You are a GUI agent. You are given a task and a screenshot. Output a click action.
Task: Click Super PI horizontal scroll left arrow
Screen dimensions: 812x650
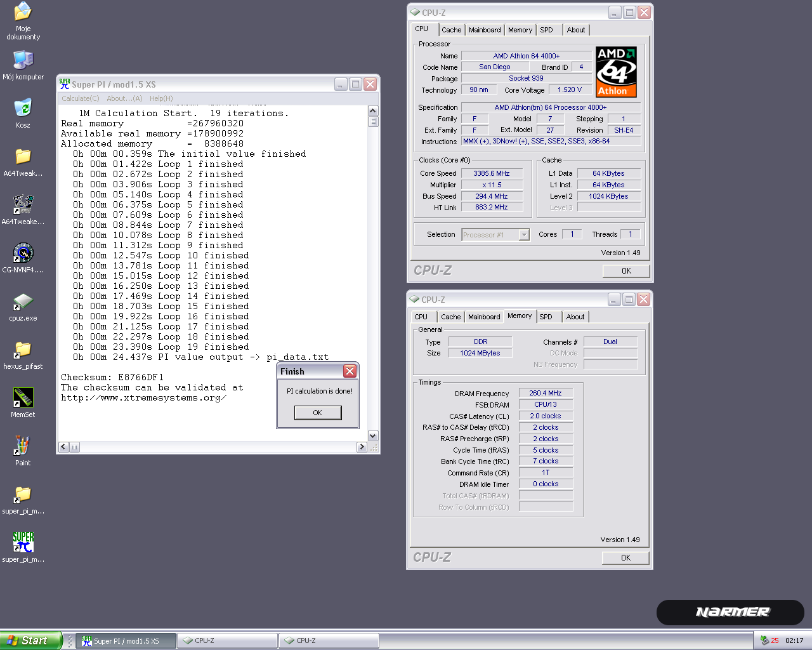coord(63,447)
